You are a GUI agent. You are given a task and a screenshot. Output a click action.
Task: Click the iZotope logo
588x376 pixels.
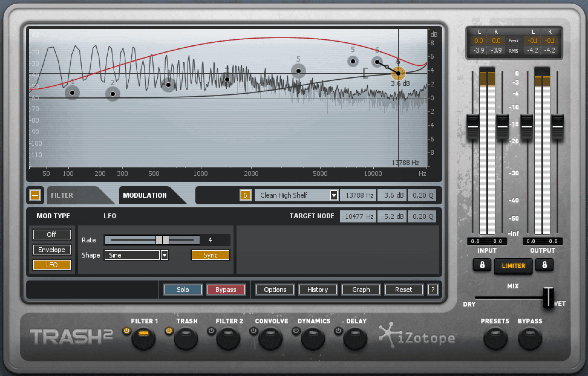click(417, 335)
